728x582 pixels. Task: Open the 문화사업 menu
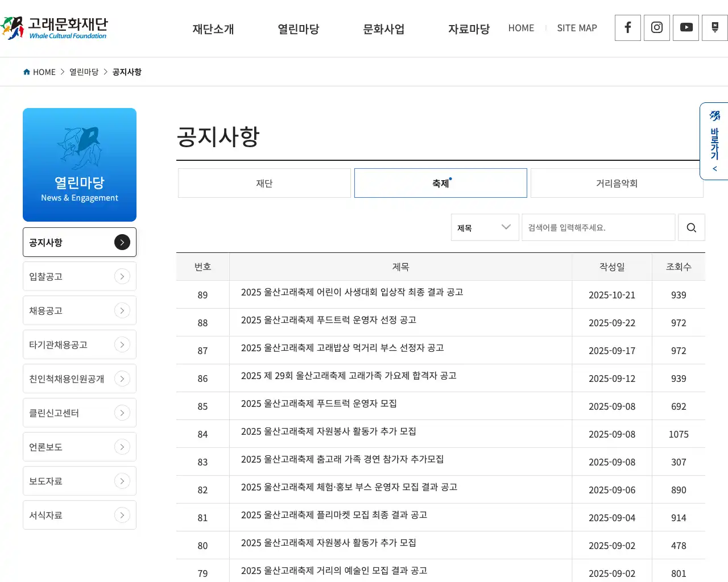tap(383, 29)
